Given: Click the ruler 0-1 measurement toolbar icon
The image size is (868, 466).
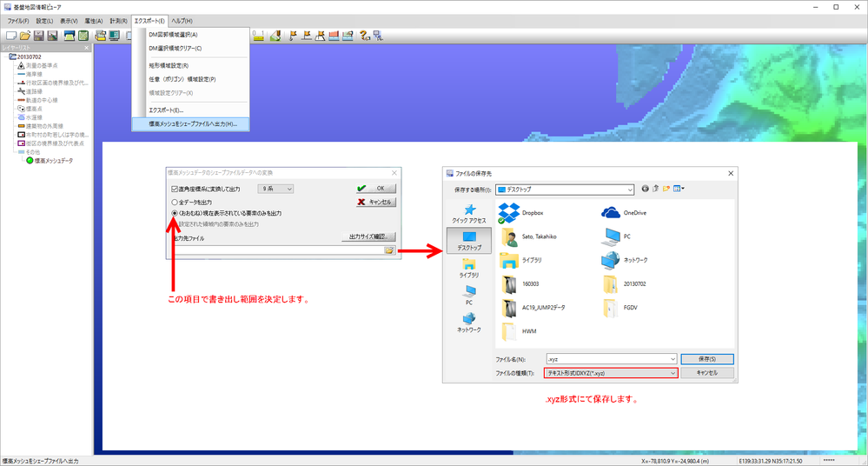Looking at the screenshot, I should coord(259,36).
